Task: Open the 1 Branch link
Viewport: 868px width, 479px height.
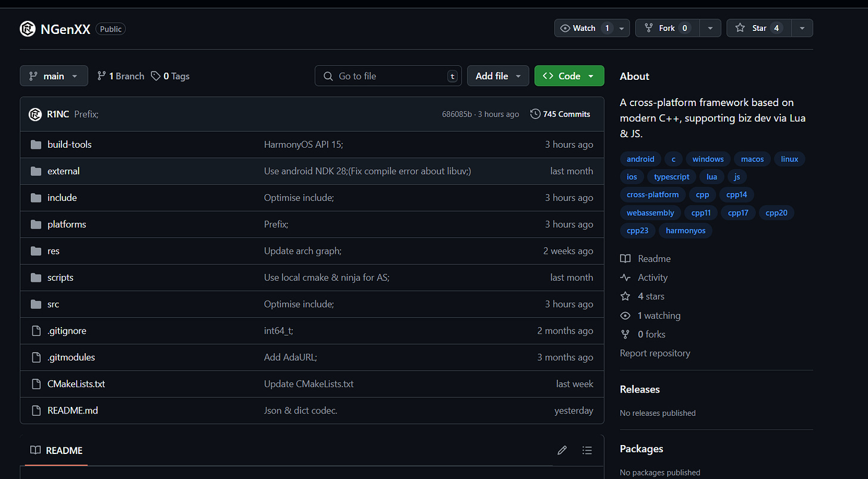Action: [120, 76]
